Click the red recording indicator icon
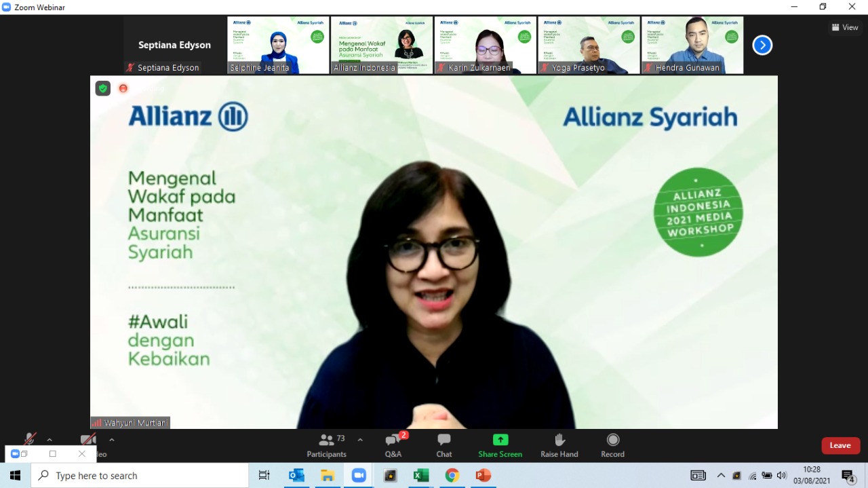 (123, 88)
